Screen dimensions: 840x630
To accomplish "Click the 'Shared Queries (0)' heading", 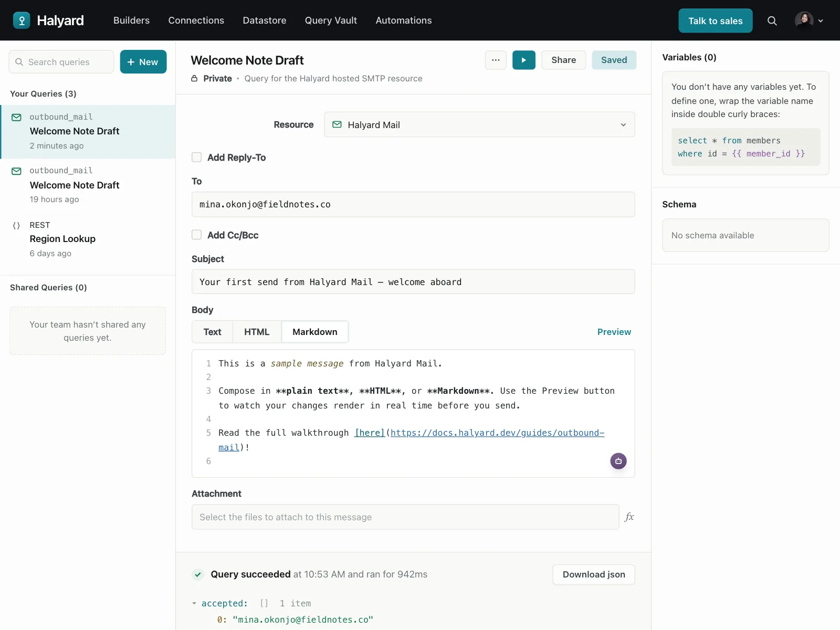I will (x=48, y=287).
